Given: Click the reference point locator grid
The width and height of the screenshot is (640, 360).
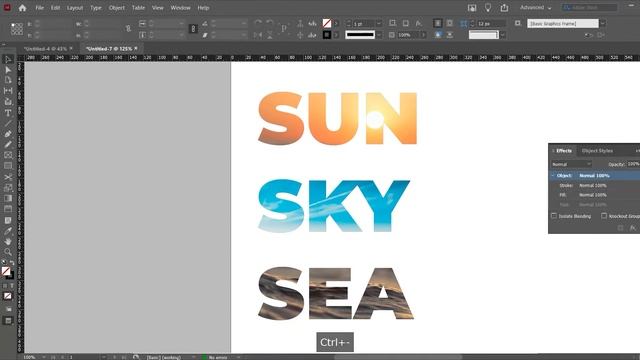Looking at the screenshot, I should (x=17, y=29).
